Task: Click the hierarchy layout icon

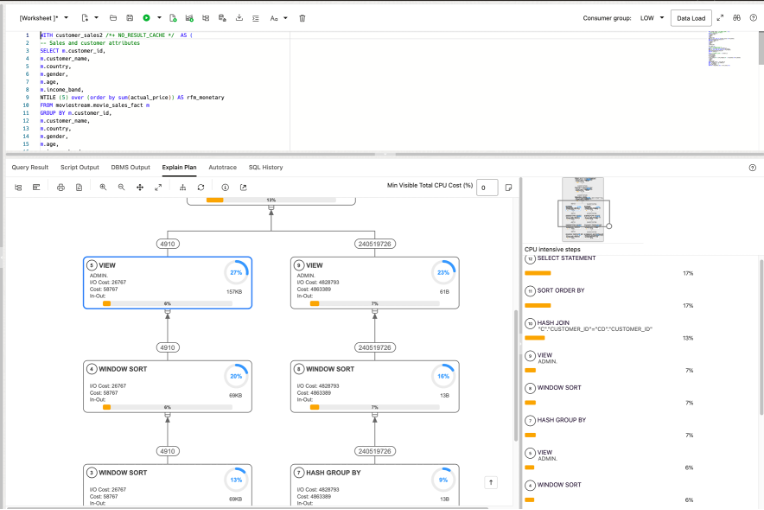Action: pyautogui.click(x=183, y=187)
